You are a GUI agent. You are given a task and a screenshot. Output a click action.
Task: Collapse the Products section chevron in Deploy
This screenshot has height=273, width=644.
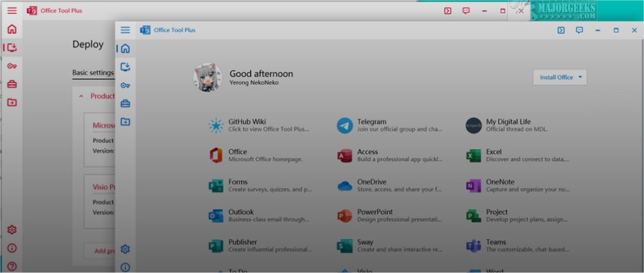pyautogui.click(x=81, y=96)
